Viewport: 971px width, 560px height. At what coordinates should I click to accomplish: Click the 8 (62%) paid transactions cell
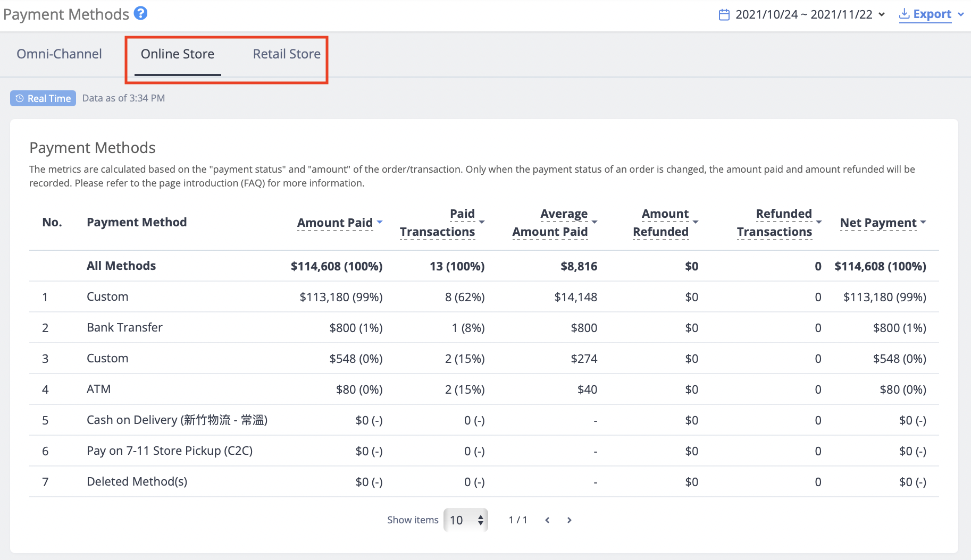pos(465,297)
